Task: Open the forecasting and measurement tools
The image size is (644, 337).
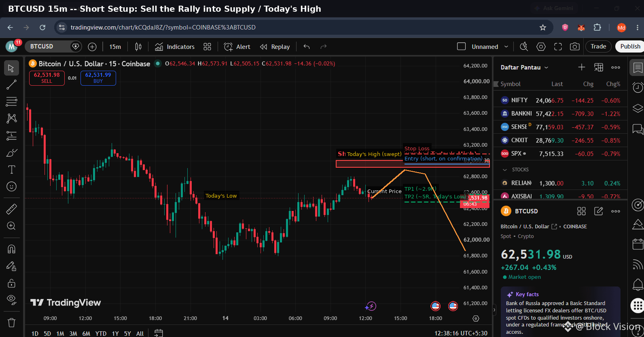Action: (x=11, y=136)
